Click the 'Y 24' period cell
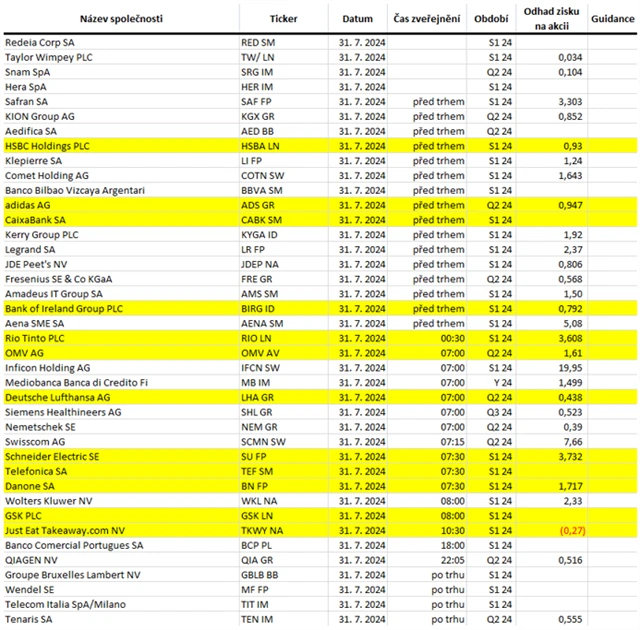Viewport: 640px width, 630px height. pyautogui.click(x=491, y=382)
